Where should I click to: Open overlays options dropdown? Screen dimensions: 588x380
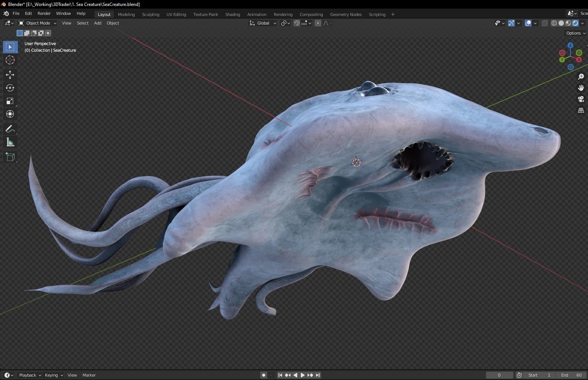(535, 23)
